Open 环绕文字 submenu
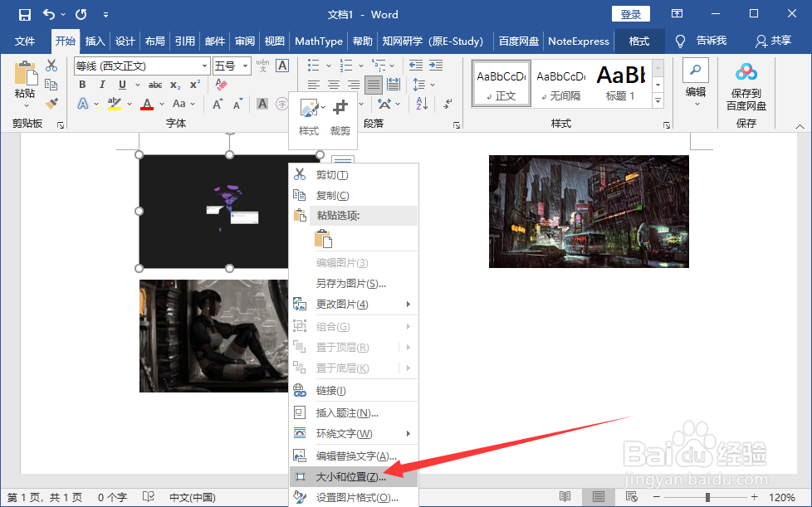 pyautogui.click(x=354, y=433)
